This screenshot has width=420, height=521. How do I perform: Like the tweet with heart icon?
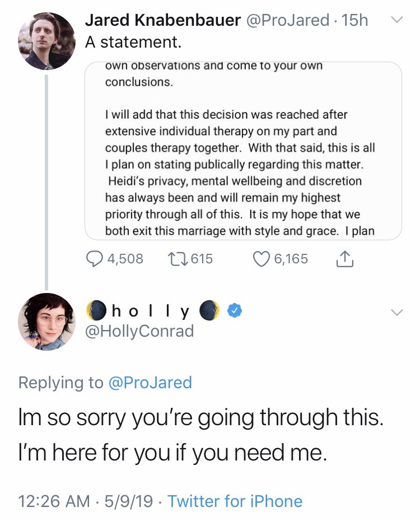pos(262,259)
